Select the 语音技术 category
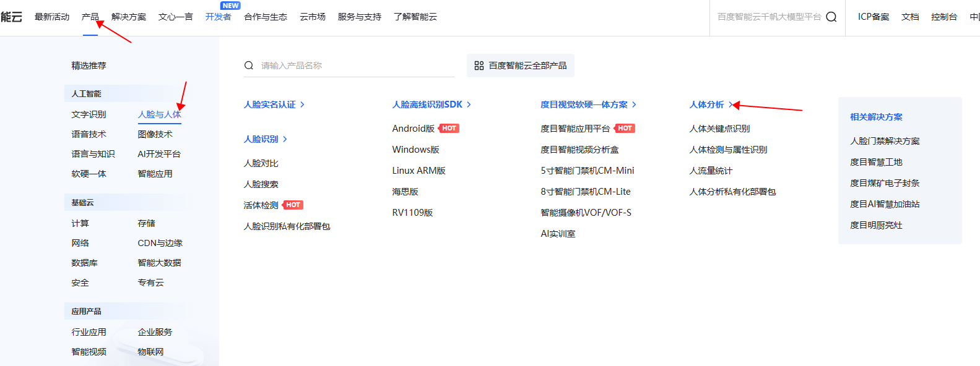 coord(89,134)
